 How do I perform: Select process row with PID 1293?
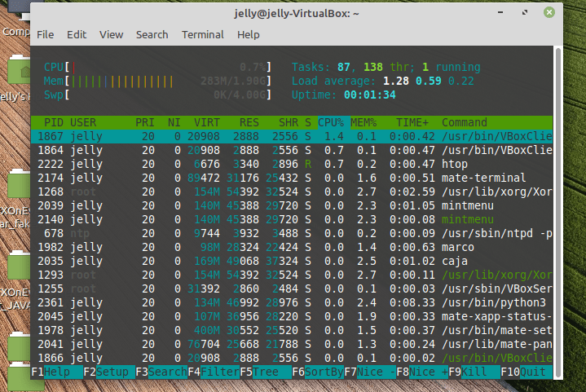coord(292,275)
